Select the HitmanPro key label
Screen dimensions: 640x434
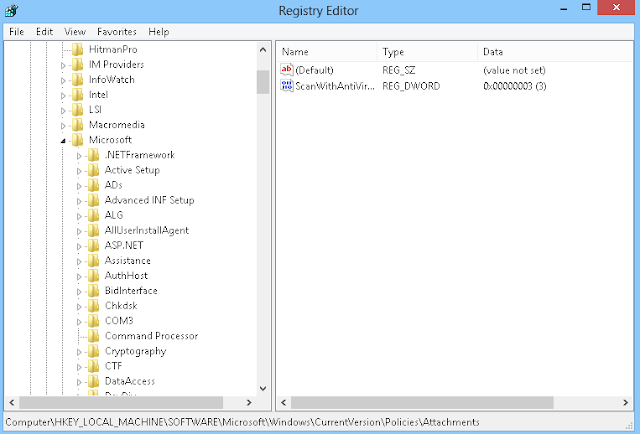[113, 49]
